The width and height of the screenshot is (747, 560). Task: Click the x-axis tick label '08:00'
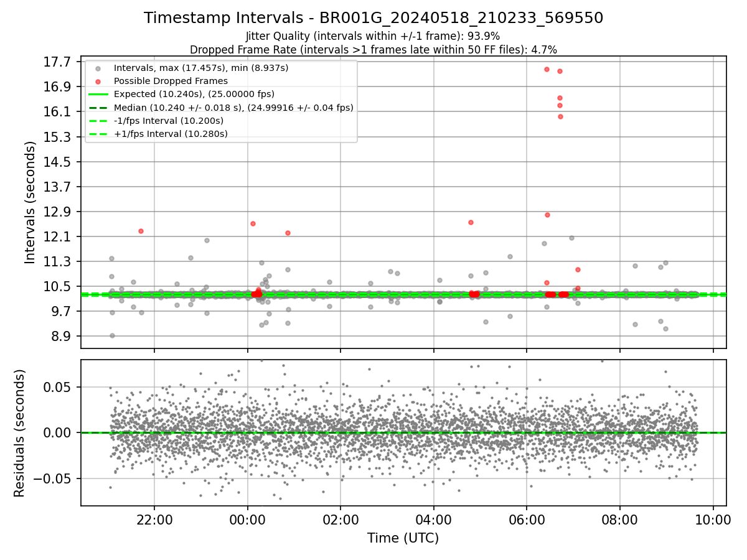[620, 519]
